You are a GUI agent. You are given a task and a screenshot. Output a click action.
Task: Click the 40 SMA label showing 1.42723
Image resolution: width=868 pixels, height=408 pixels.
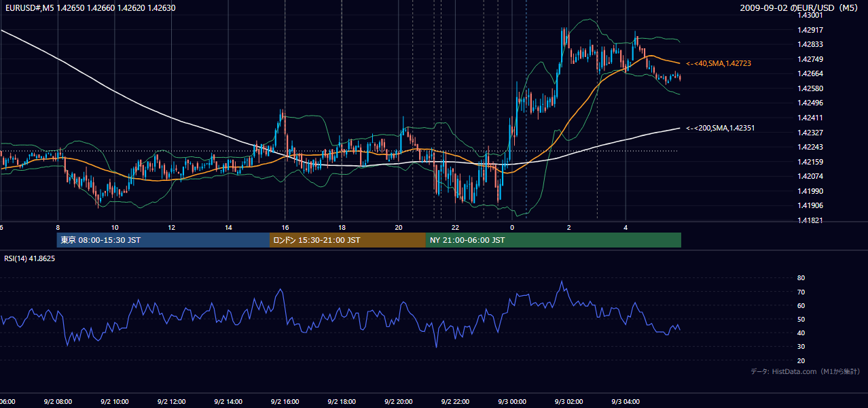coord(718,63)
